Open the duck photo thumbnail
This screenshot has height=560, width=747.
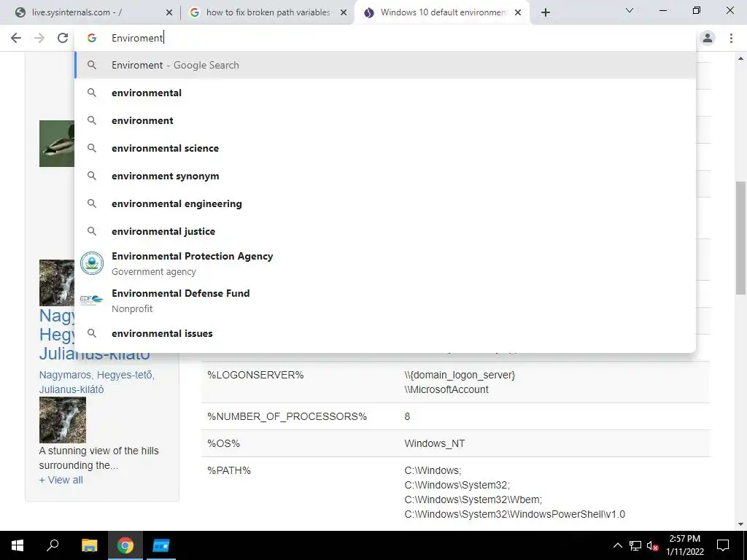click(57, 144)
